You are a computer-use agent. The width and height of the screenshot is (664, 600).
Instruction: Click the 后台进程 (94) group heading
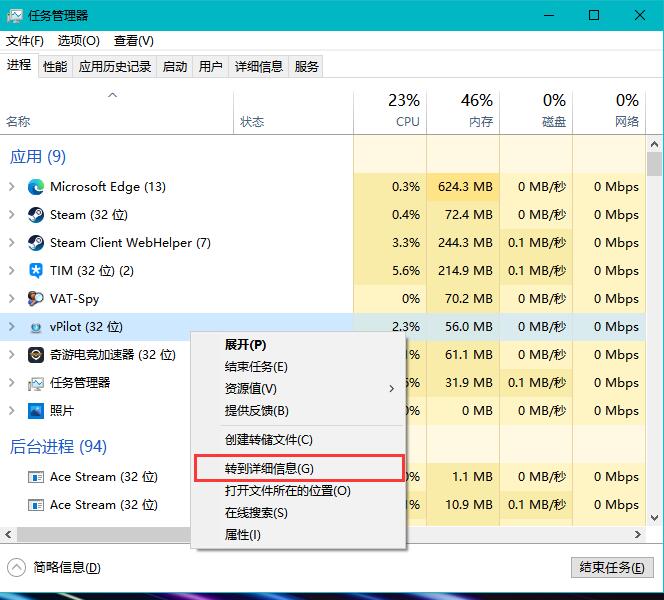point(58,447)
